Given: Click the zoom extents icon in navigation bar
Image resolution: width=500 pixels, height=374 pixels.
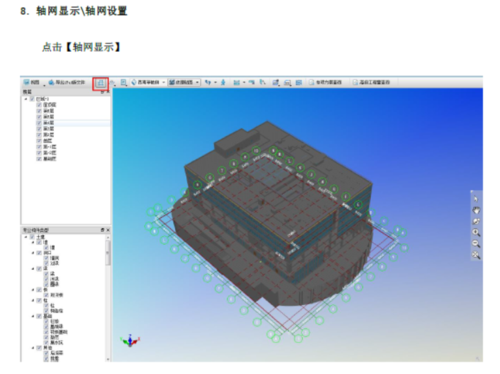Looking at the screenshot, I should (x=476, y=255).
